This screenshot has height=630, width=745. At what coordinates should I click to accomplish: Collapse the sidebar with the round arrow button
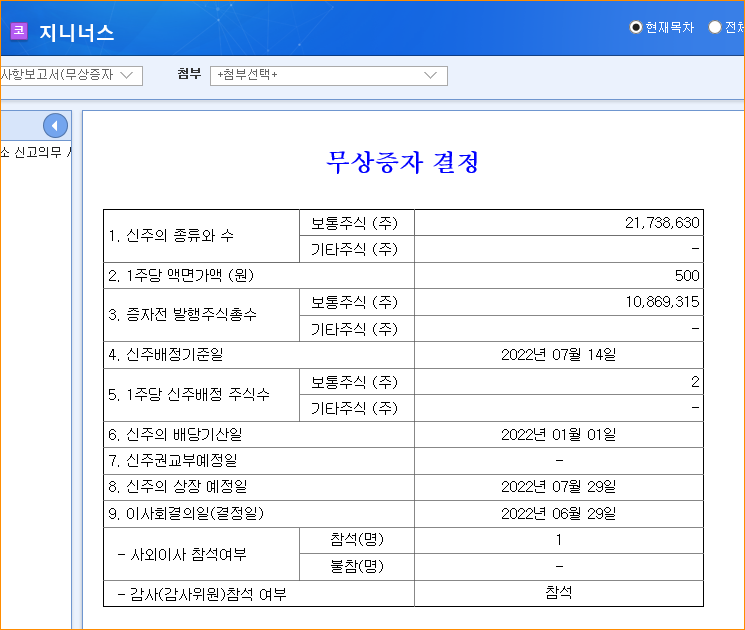[x=55, y=126]
